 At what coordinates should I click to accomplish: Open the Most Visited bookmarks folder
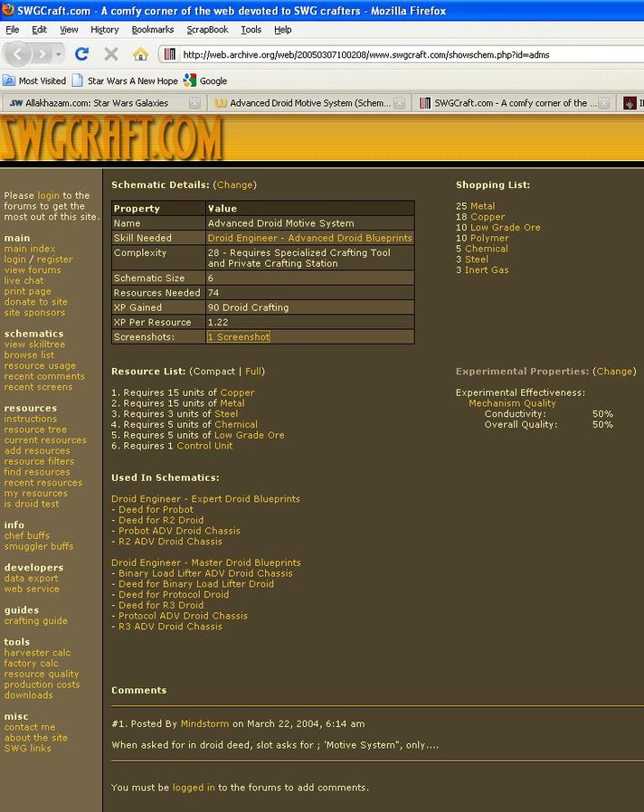[34, 80]
